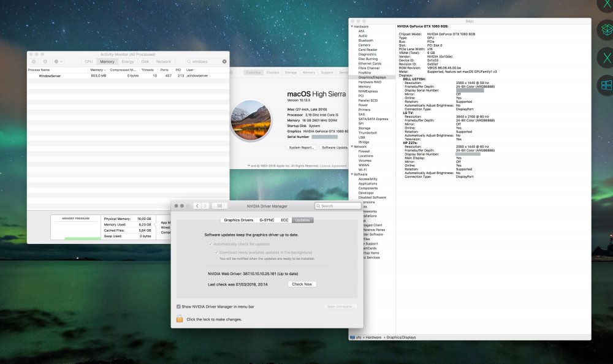Select Bluetooth in the Hardware list
The image size is (613, 364).
(365, 40)
